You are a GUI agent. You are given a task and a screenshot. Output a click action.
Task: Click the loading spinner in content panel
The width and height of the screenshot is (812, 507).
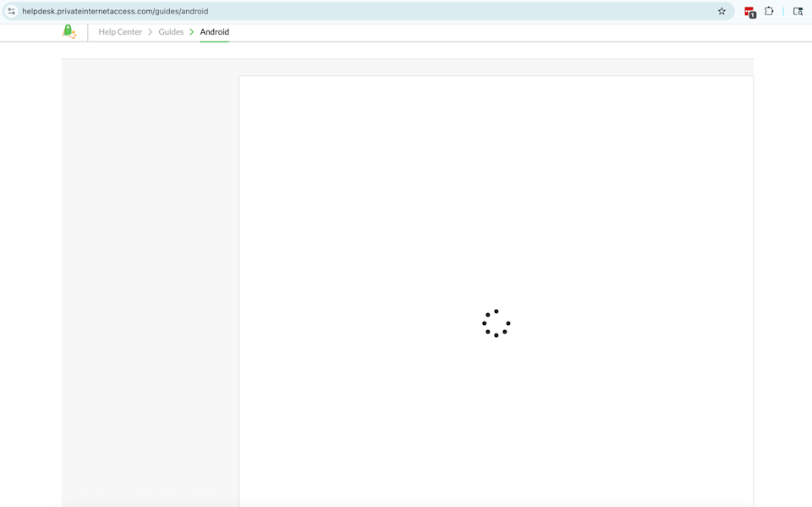coord(497,323)
